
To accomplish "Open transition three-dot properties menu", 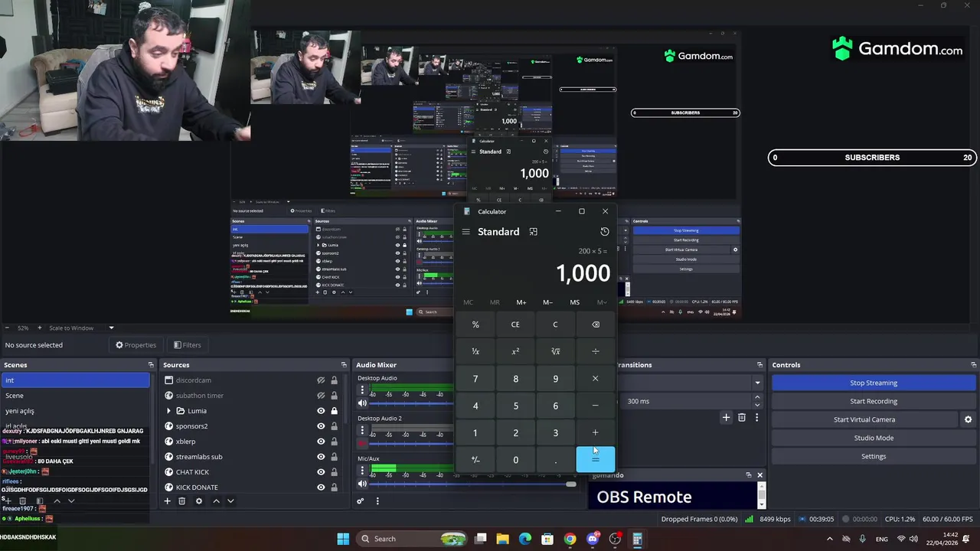I will (756, 417).
